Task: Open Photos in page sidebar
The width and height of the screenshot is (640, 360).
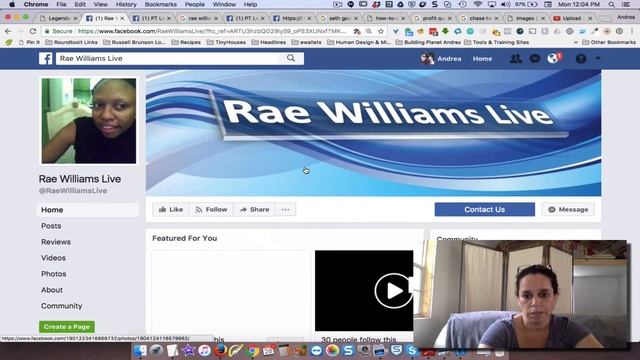Action: pos(53,274)
